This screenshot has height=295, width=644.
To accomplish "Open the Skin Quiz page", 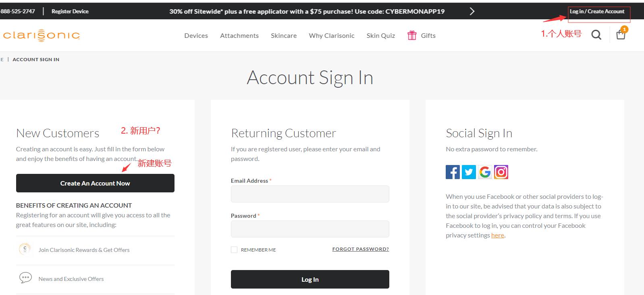I will pyautogui.click(x=380, y=36).
